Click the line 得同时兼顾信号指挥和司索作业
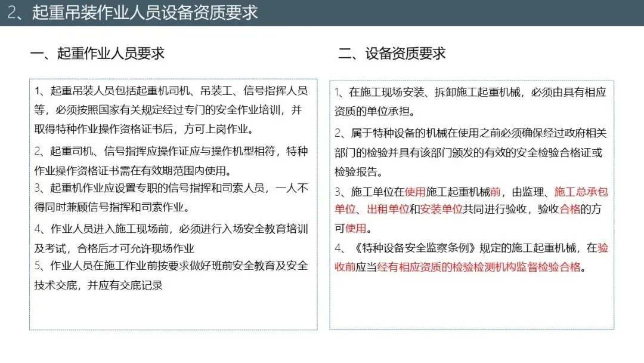The width and height of the screenshot is (644, 363). 112,207
